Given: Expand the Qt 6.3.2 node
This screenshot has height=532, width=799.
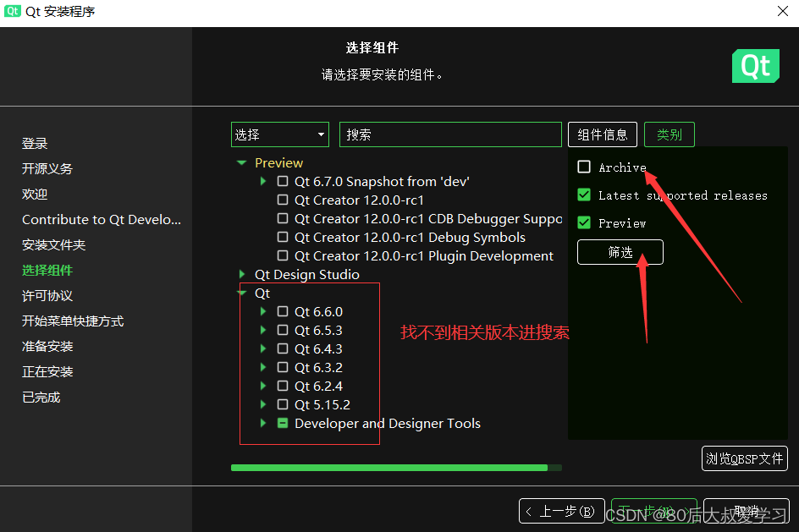Looking at the screenshot, I should point(263,367).
